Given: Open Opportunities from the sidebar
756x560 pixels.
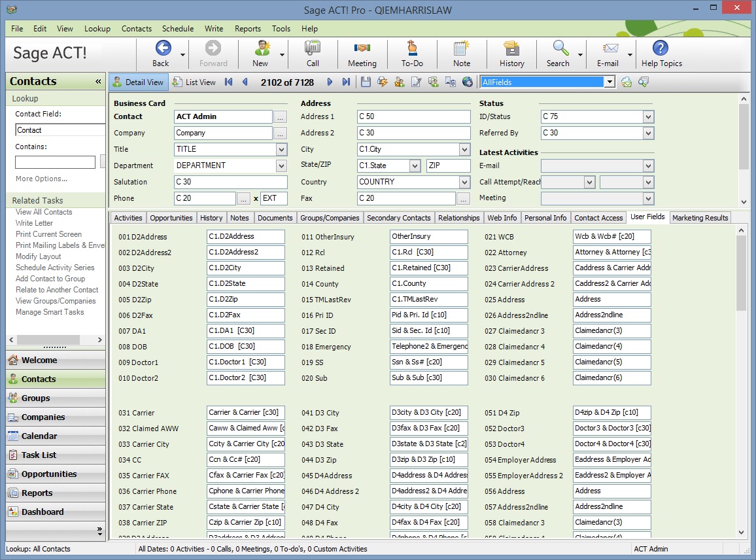Looking at the screenshot, I should click(56, 474).
